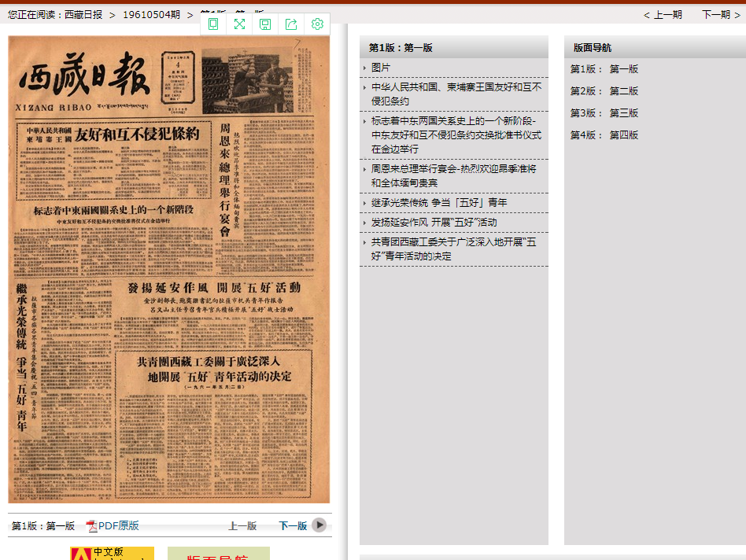Click the PDF file icon beside PDF原版
This screenshot has width=746, height=560.
pyautogui.click(x=91, y=525)
